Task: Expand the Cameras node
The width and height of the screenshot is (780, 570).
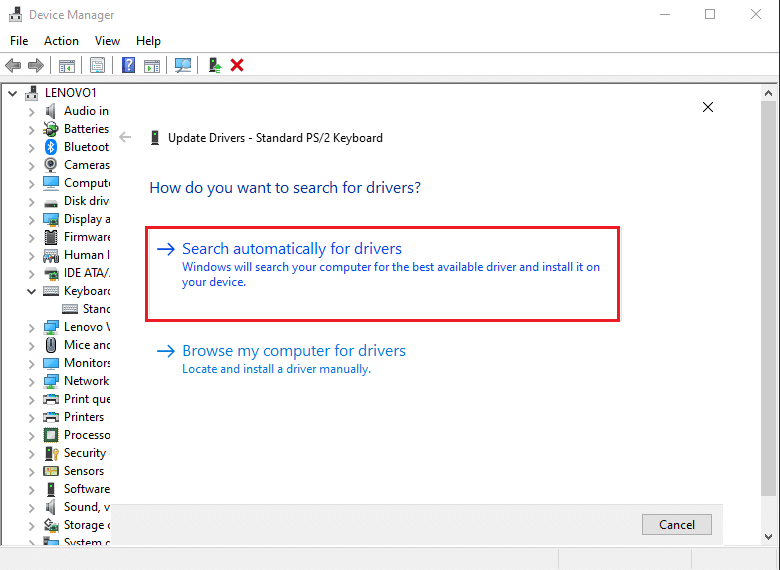Action: coord(31,166)
